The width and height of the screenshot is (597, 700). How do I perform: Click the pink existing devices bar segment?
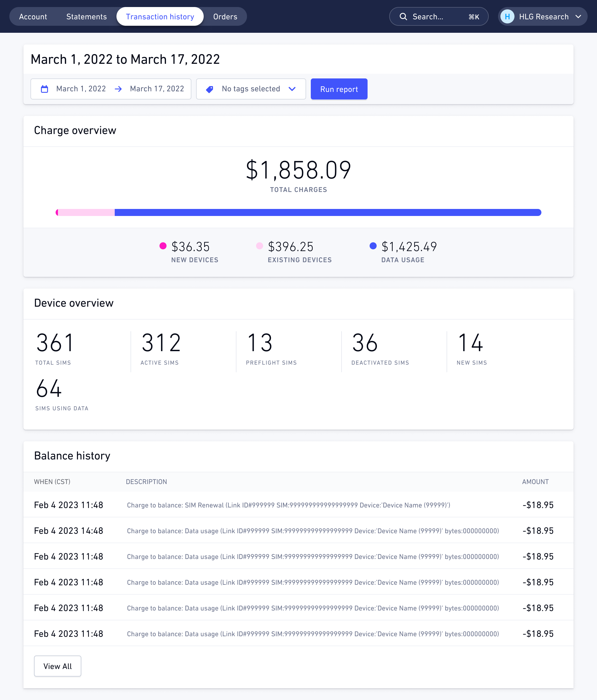point(87,212)
